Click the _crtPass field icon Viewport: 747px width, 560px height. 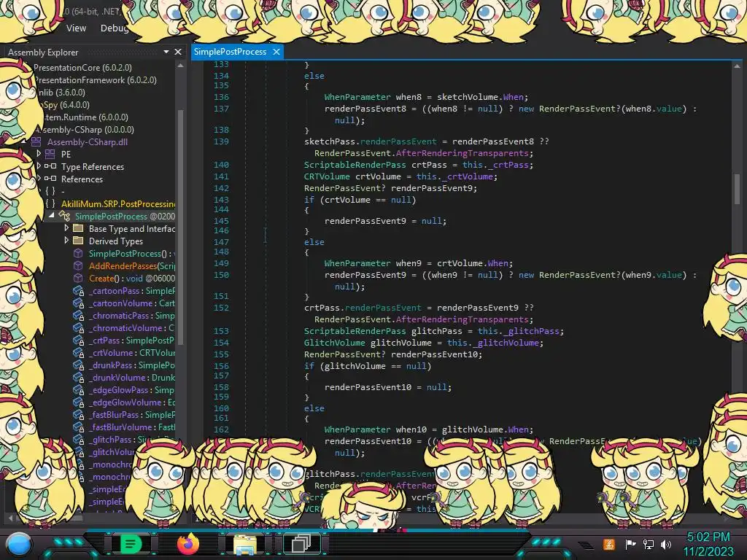pyautogui.click(x=79, y=340)
